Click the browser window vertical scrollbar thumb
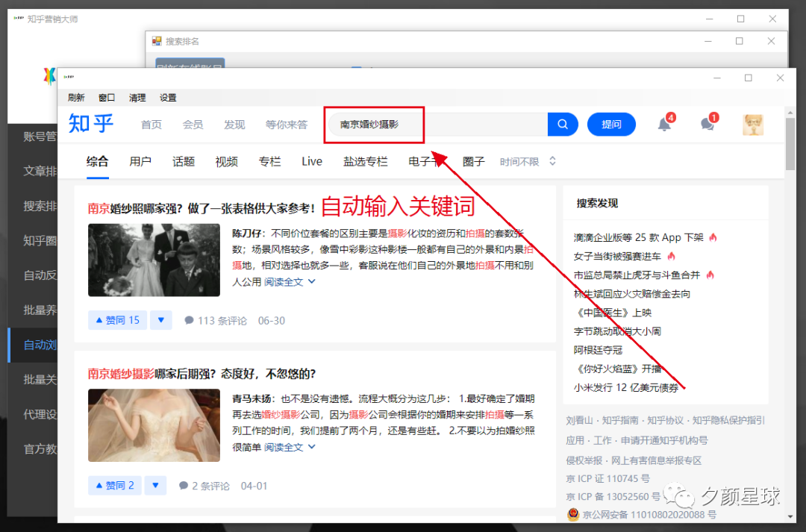This screenshot has height=532, width=806. pos(790,144)
